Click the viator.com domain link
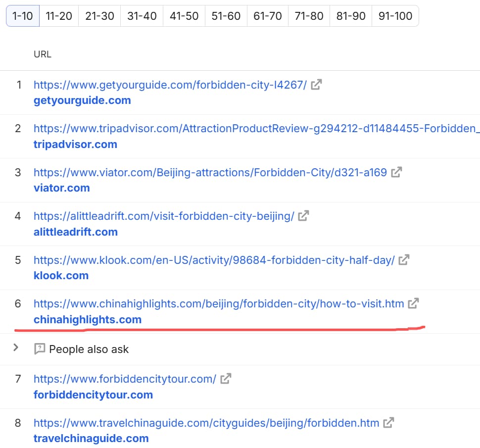The height and width of the screenshot is (448, 480). tap(62, 188)
